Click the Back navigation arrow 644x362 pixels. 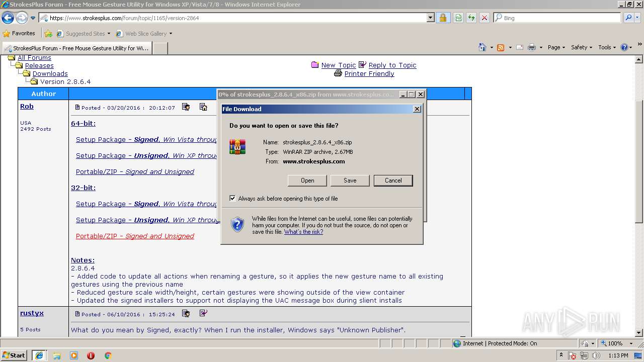[x=8, y=18]
